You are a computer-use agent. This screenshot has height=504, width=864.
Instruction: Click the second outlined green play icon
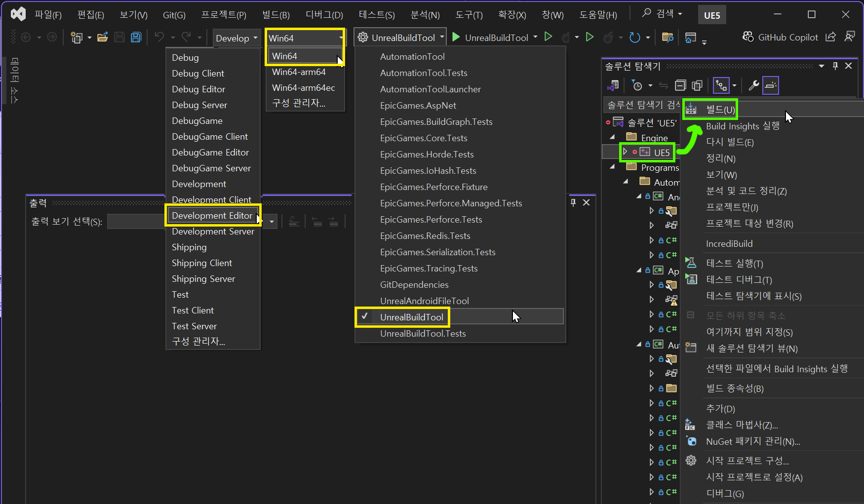point(589,37)
